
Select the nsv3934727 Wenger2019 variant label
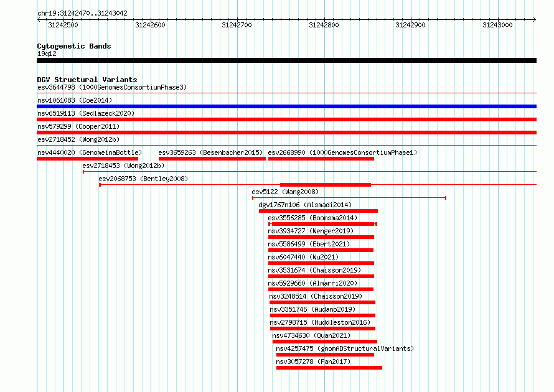click(311, 231)
